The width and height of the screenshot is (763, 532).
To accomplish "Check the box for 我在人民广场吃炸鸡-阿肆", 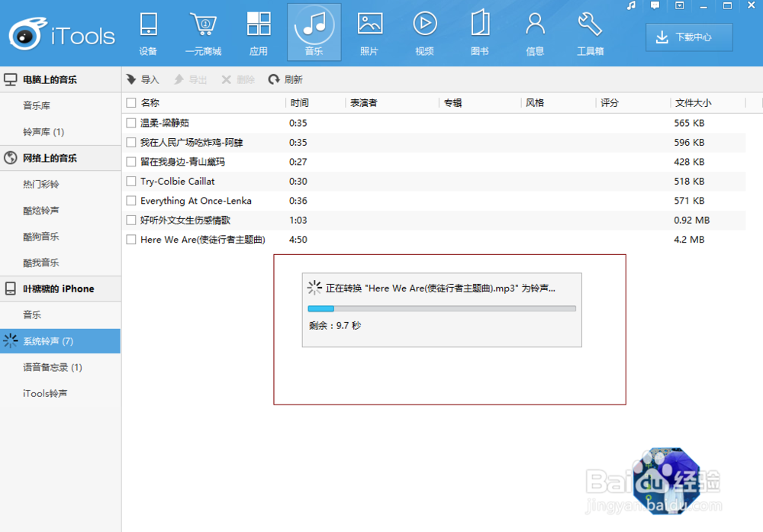I will (x=131, y=143).
